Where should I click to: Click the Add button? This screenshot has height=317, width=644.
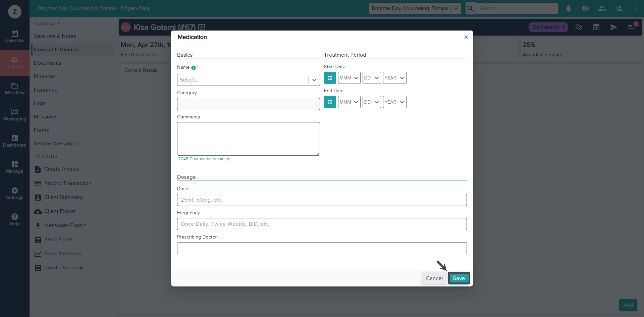(x=628, y=305)
